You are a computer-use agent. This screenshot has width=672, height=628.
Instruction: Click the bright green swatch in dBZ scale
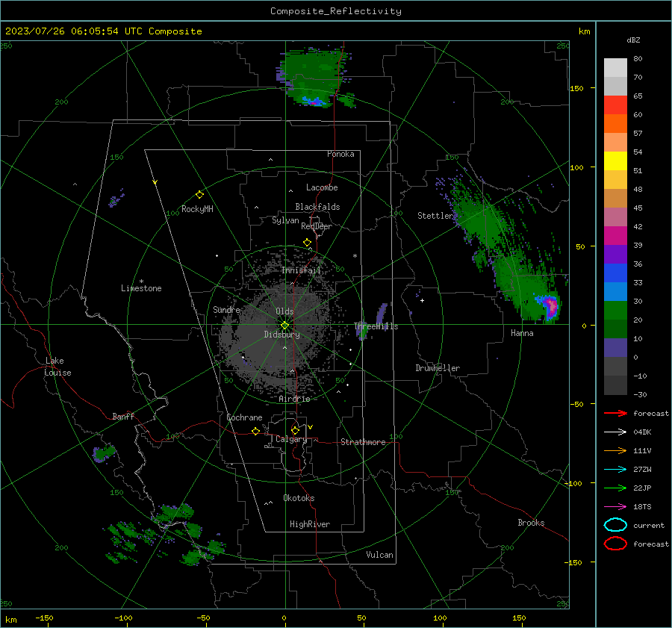[615, 310]
